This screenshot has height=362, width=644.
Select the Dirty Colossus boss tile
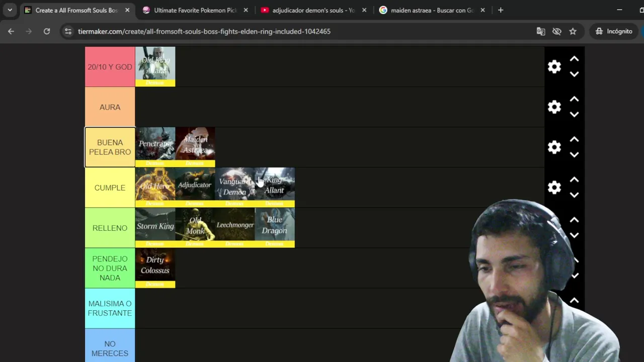[x=155, y=268]
